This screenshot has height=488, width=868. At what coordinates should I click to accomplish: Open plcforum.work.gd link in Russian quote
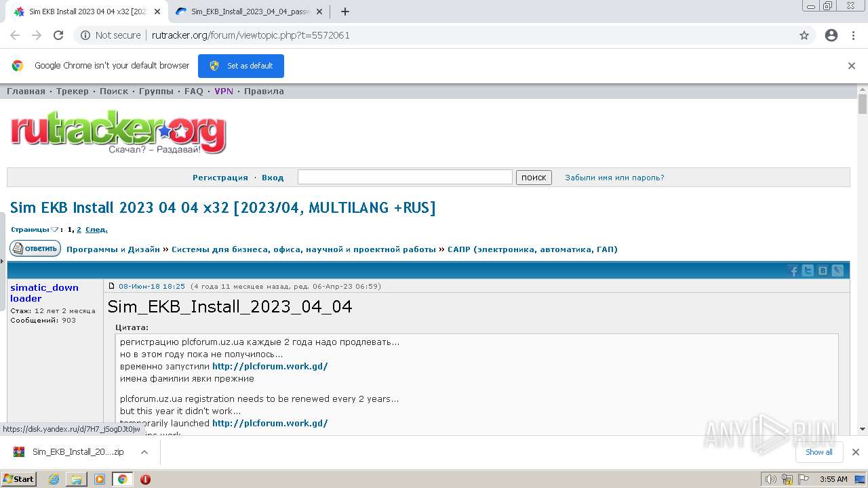[x=270, y=367]
